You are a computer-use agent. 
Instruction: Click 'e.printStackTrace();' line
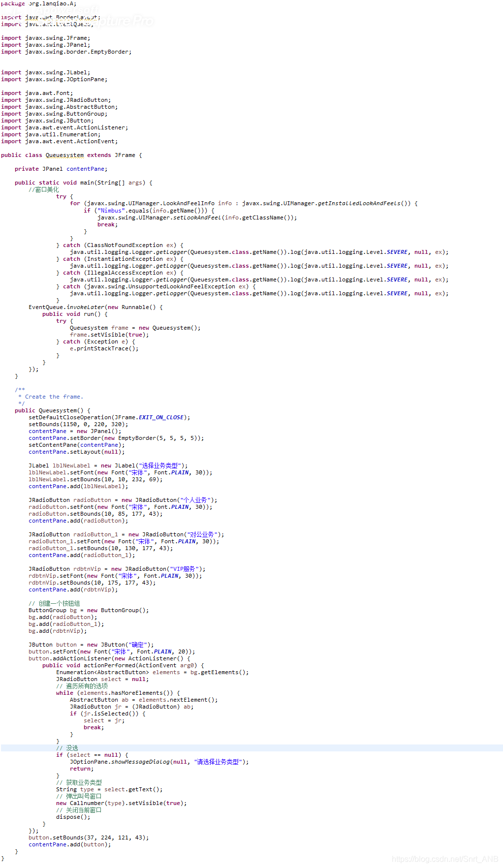click(104, 348)
